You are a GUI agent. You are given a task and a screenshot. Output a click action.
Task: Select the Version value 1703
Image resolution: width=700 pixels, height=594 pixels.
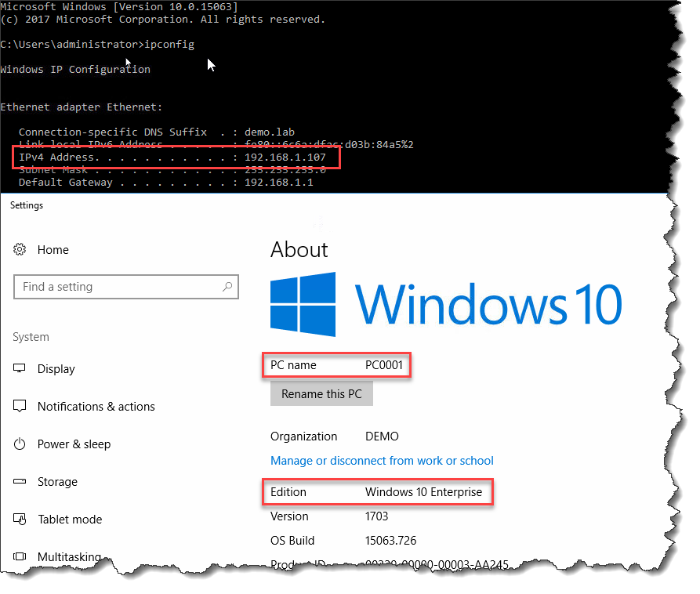pyautogui.click(x=377, y=516)
